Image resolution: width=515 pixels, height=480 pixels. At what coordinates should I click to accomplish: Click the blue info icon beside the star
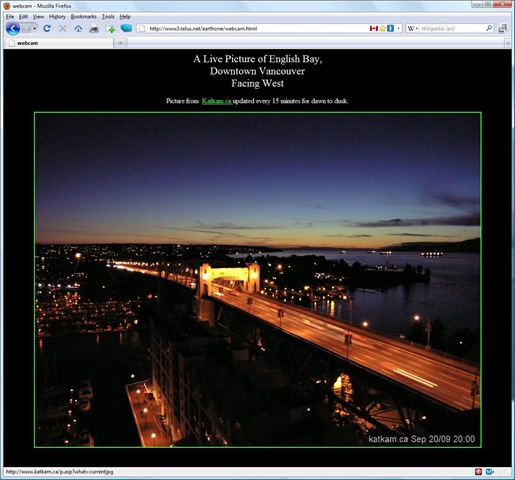click(390, 29)
